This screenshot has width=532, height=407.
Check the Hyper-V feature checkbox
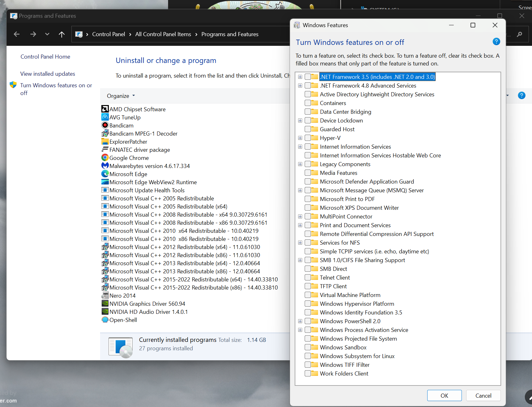coord(307,138)
